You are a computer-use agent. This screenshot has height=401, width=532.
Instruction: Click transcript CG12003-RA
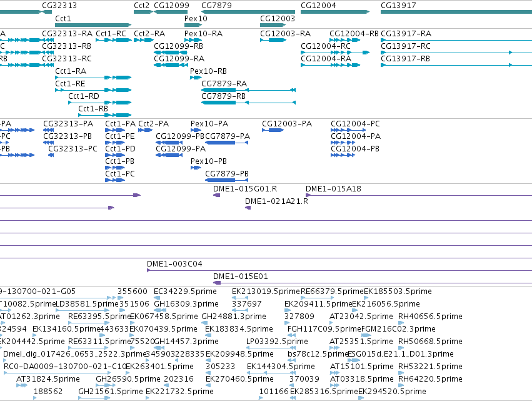pos(273,40)
